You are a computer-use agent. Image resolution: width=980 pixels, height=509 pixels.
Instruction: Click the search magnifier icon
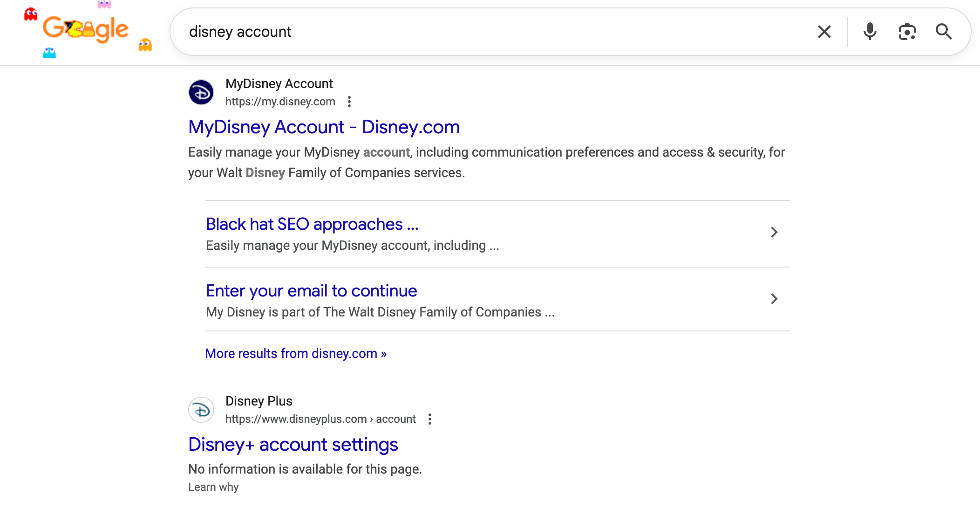(944, 32)
